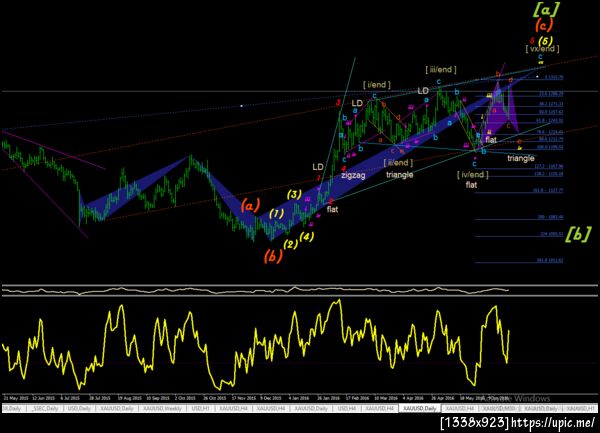This screenshot has width=600, height=433.
Task: Click the orange (c) wave label
Action: 544,25
